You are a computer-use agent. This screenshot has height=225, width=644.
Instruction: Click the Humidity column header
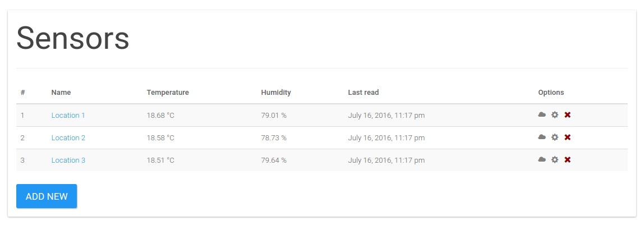(x=275, y=92)
